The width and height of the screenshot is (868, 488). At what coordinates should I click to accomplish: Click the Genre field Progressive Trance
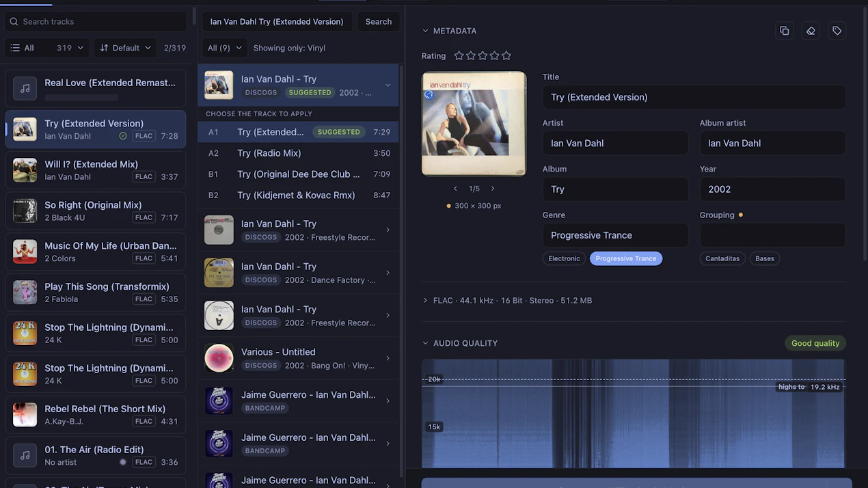click(x=616, y=235)
